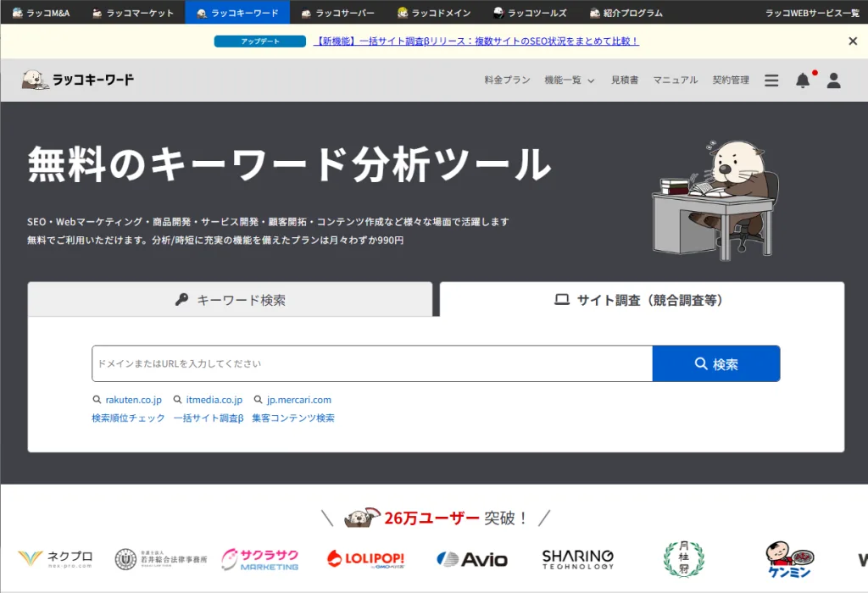Click the サクラサク Marketing logo
868x593 pixels.
click(259, 559)
